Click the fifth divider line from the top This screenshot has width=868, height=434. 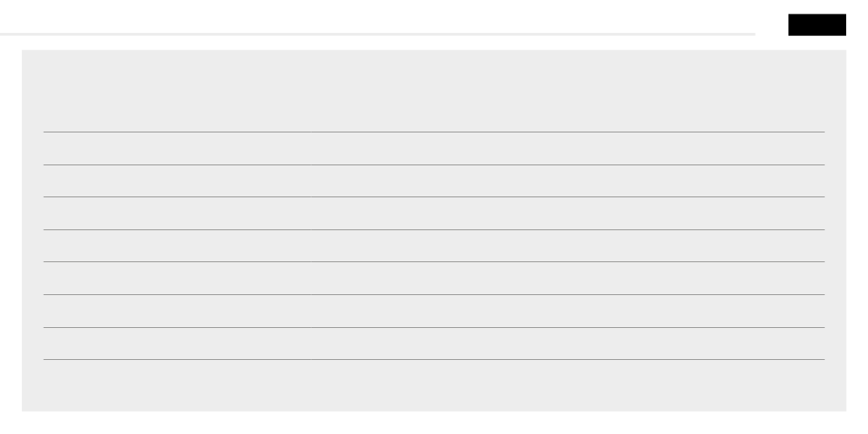click(433, 261)
